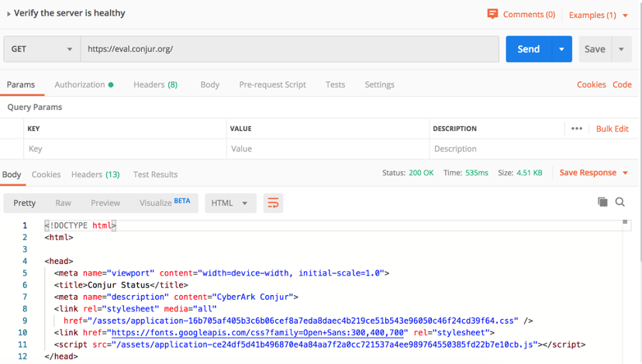Click the three-dots column options icon
Image resolution: width=642 pixels, height=364 pixels.
tap(576, 129)
